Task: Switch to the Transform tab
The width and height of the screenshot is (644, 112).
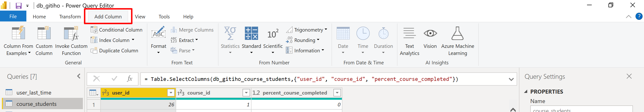Action: click(70, 17)
